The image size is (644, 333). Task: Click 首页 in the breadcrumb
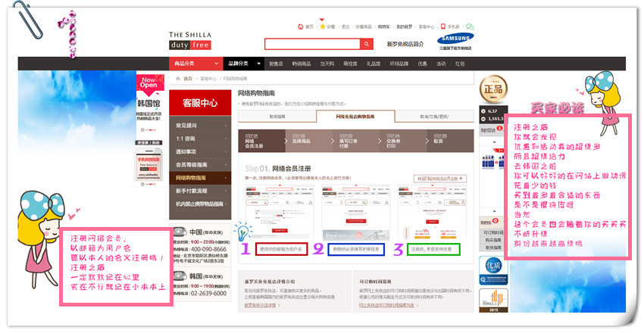188,79
